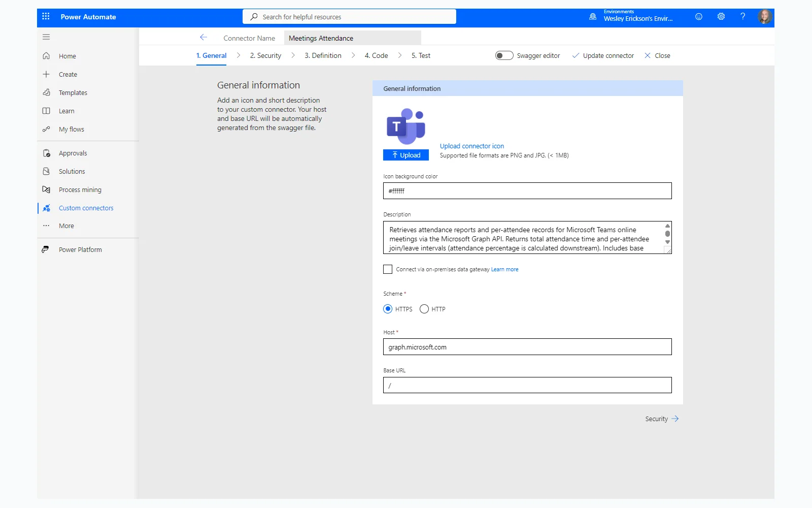This screenshot has height=508, width=812.
Task: Expand More in the sidebar
Action: pos(66,226)
